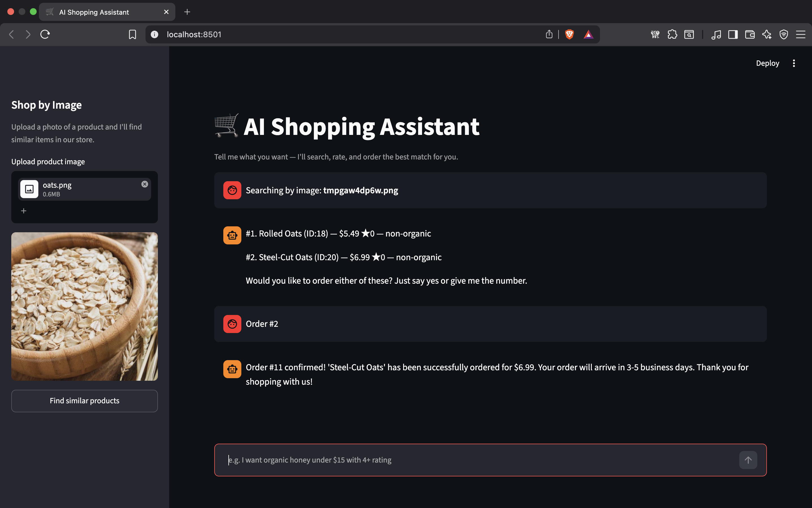Click the browser forward arrow
Screen dimensions: 812x508
tap(28, 34)
